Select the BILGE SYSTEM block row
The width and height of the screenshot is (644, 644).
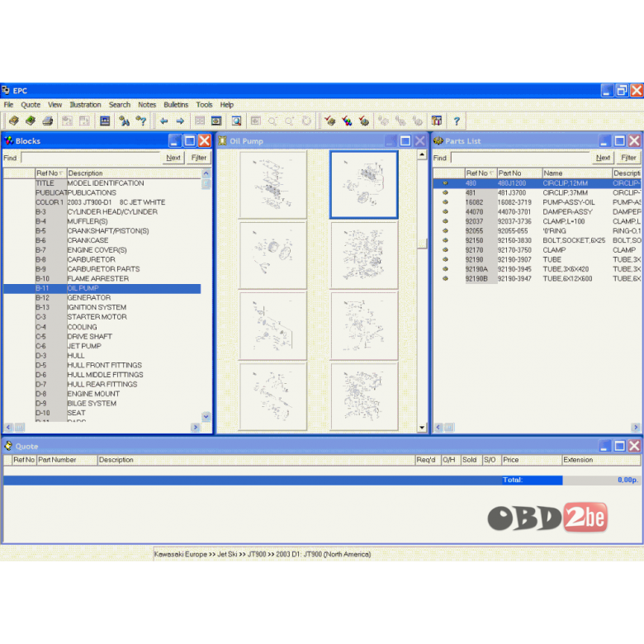102,403
